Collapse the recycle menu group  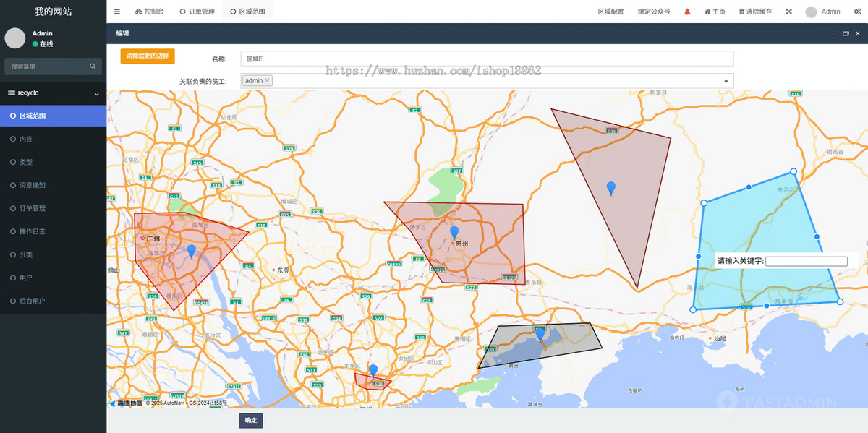coord(97,93)
